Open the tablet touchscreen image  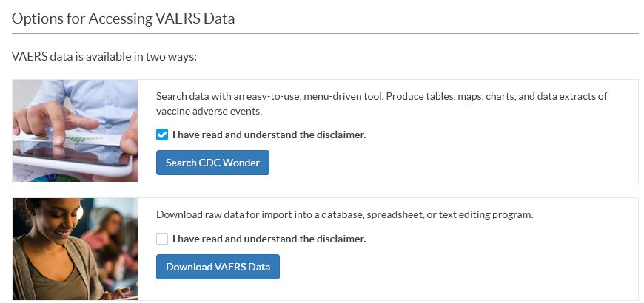(75, 131)
